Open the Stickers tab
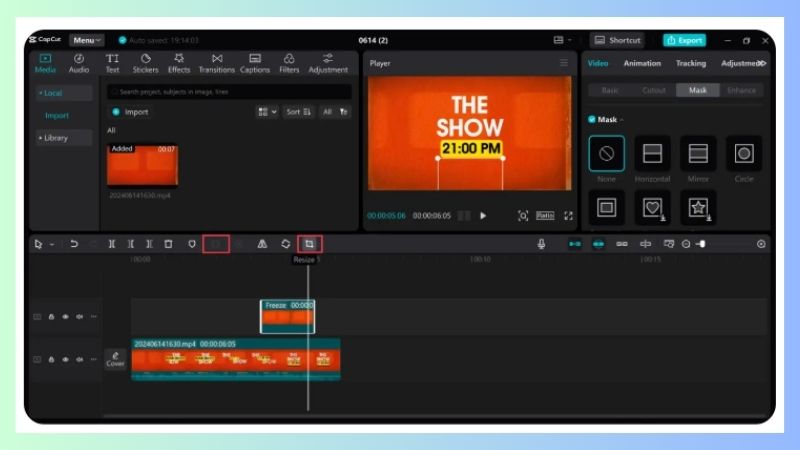Screen dimensions: 800x450 pyautogui.click(x=145, y=63)
